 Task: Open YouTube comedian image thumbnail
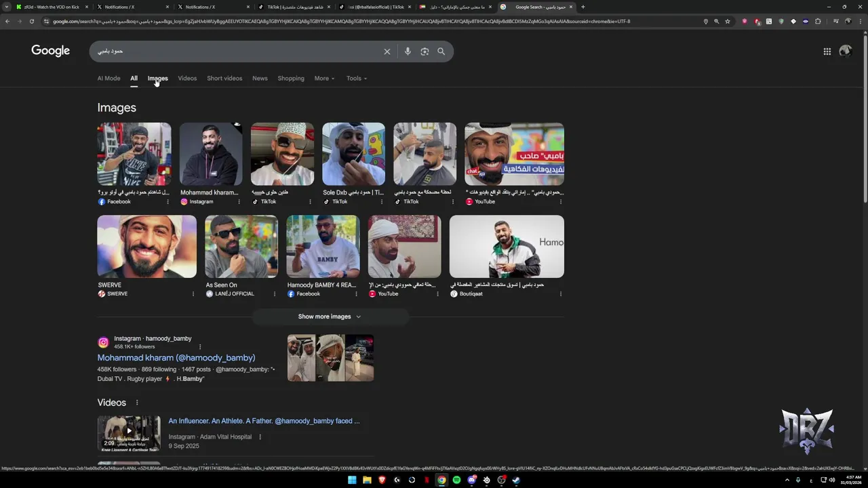click(514, 154)
